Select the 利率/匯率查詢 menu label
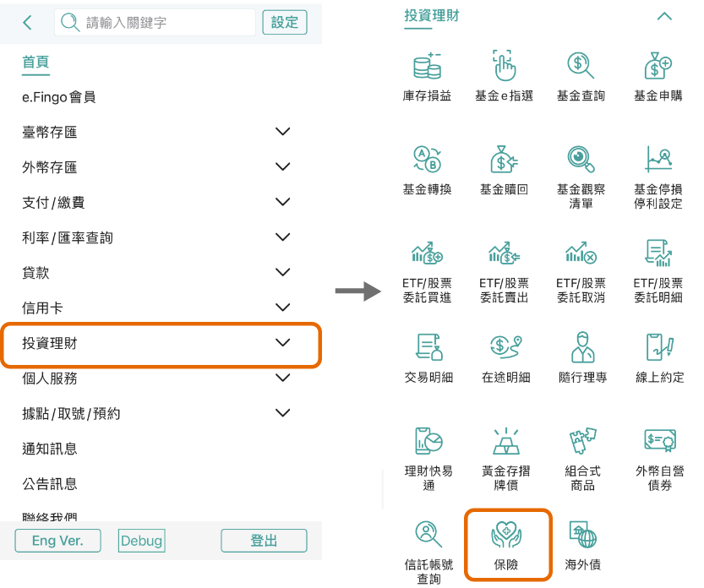This screenshot has width=704, height=588. pyautogui.click(x=68, y=237)
